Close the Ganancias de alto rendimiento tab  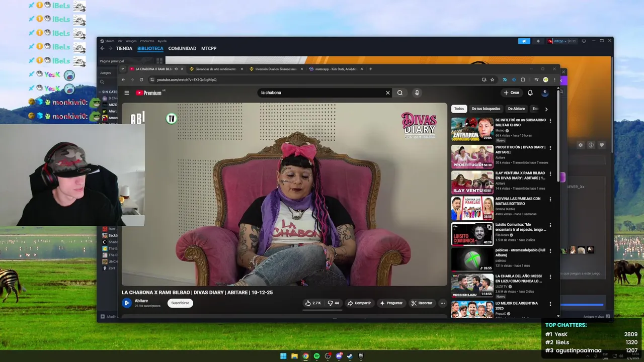pyautogui.click(x=242, y=69)
